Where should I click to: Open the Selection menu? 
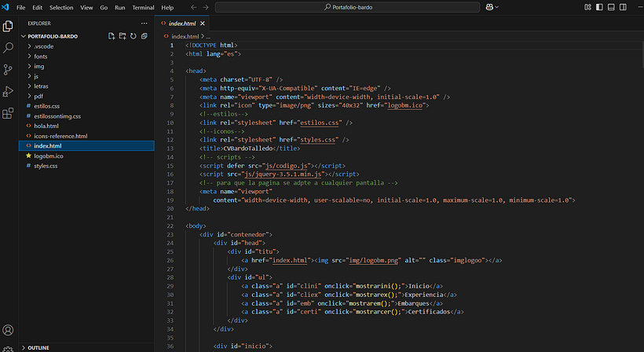point(61,7)
